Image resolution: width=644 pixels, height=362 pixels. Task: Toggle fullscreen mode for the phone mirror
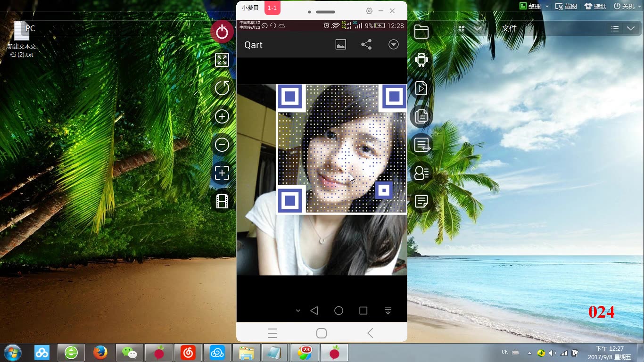coord(222,60)
